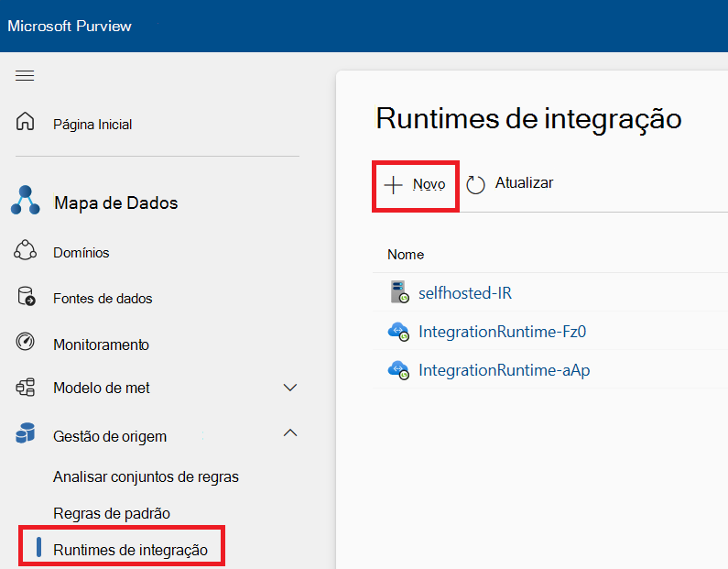Click the Página Inicial home icon

26,123
